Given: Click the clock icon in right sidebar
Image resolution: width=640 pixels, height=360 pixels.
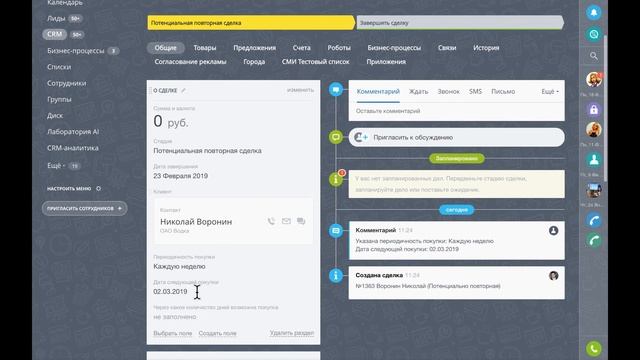Looking at the screenshot, I should tap(593, 34).
